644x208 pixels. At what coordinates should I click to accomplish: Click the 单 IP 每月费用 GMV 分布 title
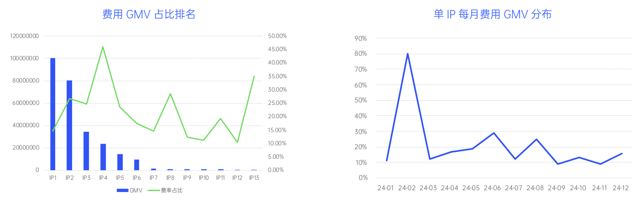[x=493, y=15]
